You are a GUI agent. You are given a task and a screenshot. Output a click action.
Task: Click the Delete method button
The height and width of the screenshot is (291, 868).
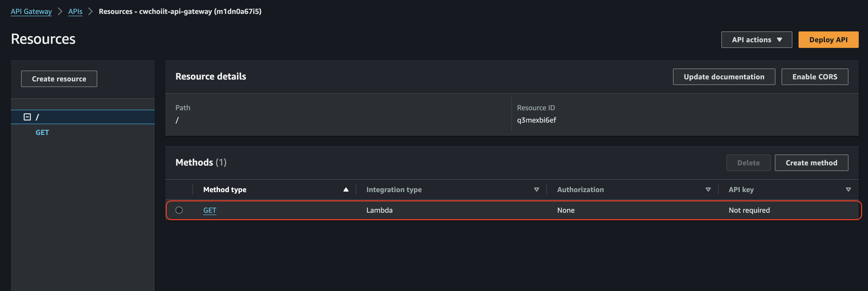point(748,163)
